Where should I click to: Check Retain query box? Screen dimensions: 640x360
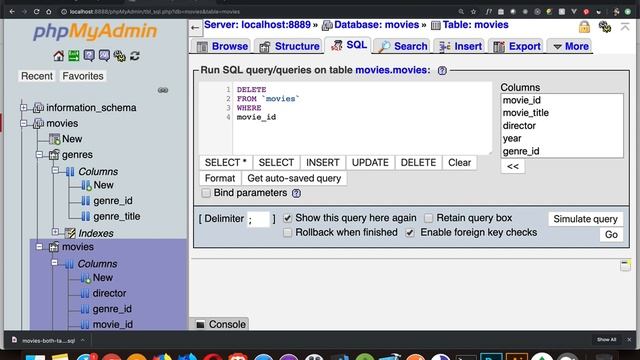(428, 218)
